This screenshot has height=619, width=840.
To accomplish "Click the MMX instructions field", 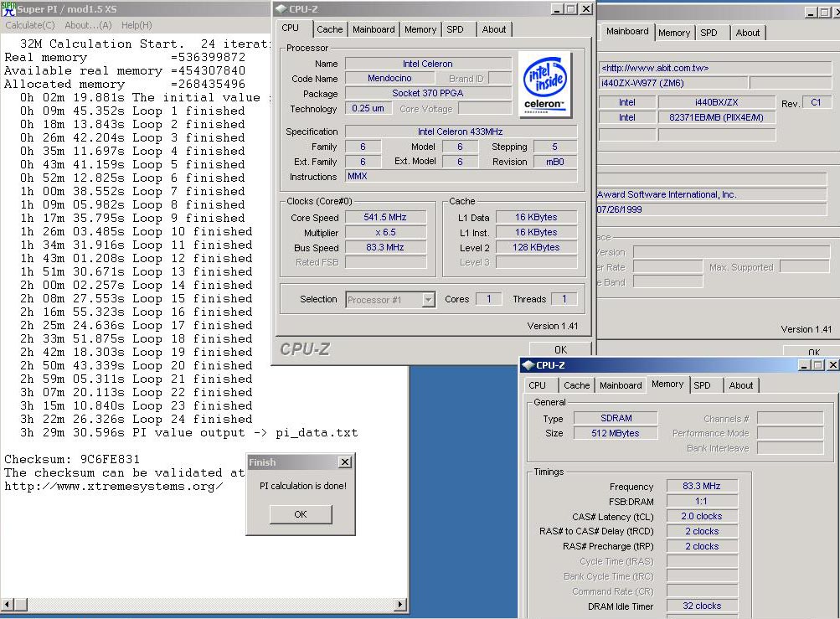I will click(461, 177).
